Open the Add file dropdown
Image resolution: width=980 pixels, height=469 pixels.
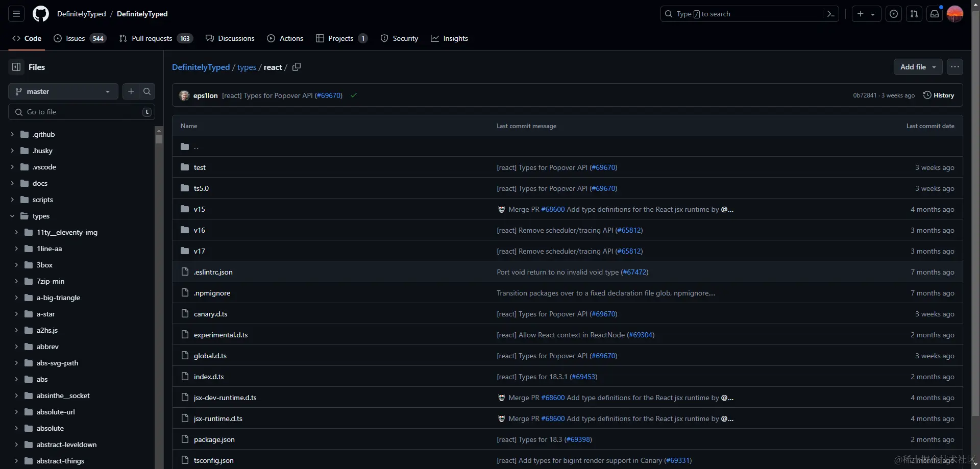[x=918, y=67]
